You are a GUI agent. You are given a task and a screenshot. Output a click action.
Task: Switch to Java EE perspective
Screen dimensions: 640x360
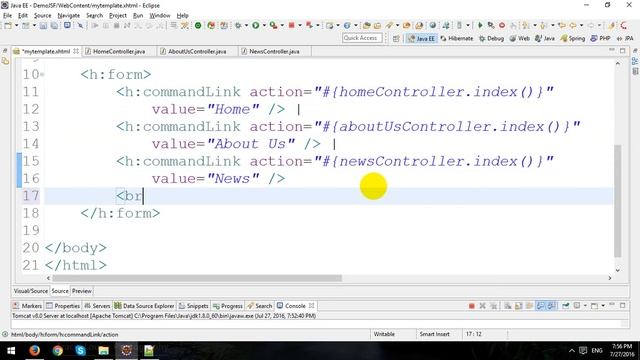point(422,38)
